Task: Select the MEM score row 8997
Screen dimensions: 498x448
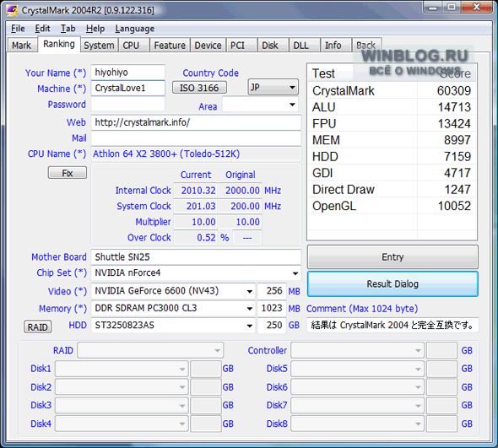Action: [392, 140]
